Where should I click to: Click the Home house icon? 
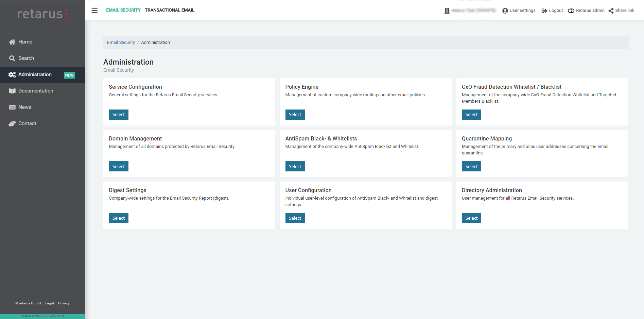(12, 42)
